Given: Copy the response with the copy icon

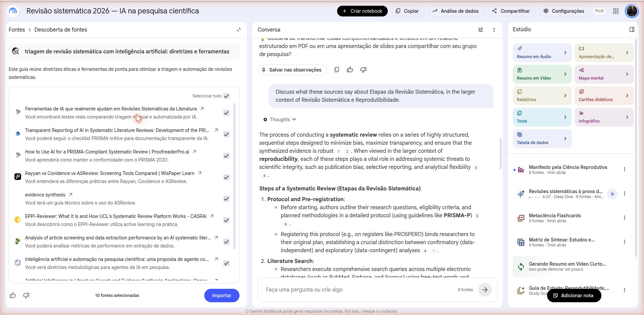Looking at the screenshot, I should coord(336,70).
